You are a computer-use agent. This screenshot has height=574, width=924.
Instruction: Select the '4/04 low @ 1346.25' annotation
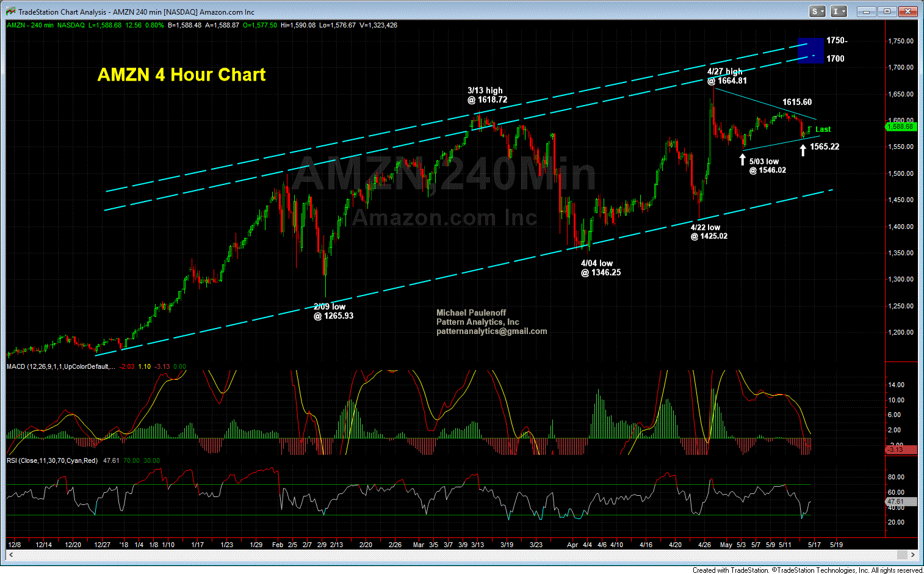[601, 268]
